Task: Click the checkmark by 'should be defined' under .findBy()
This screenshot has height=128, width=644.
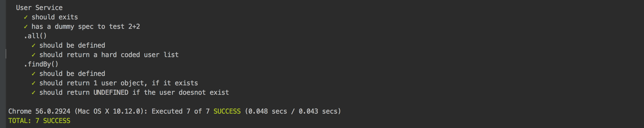Action: pyautogui.click(x=33, y=74)
